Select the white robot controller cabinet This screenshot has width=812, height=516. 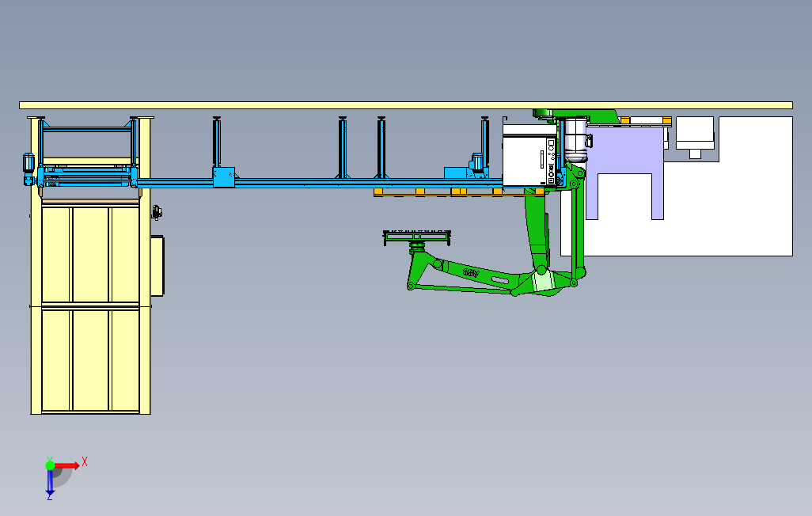pos(528,155)
